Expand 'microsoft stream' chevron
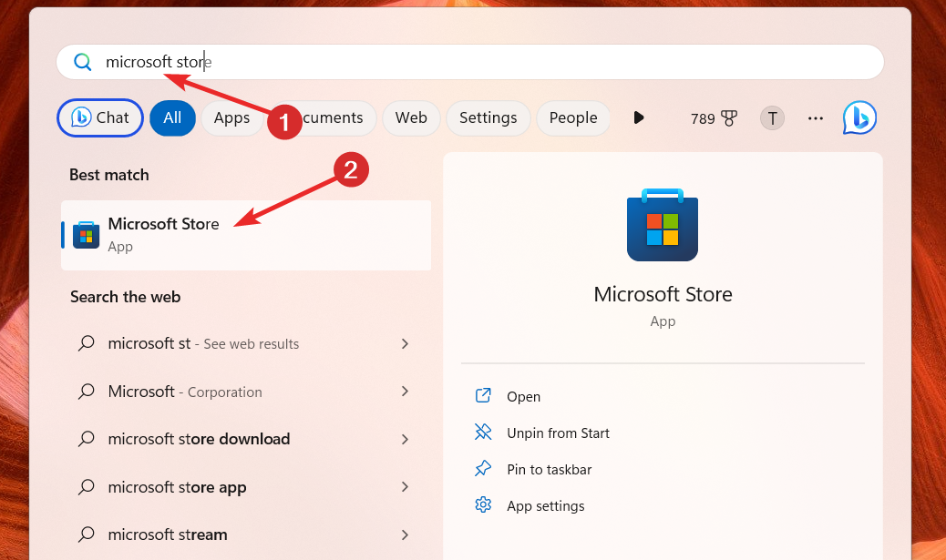The height and width of the screenshot is (560, 946). 405,535
